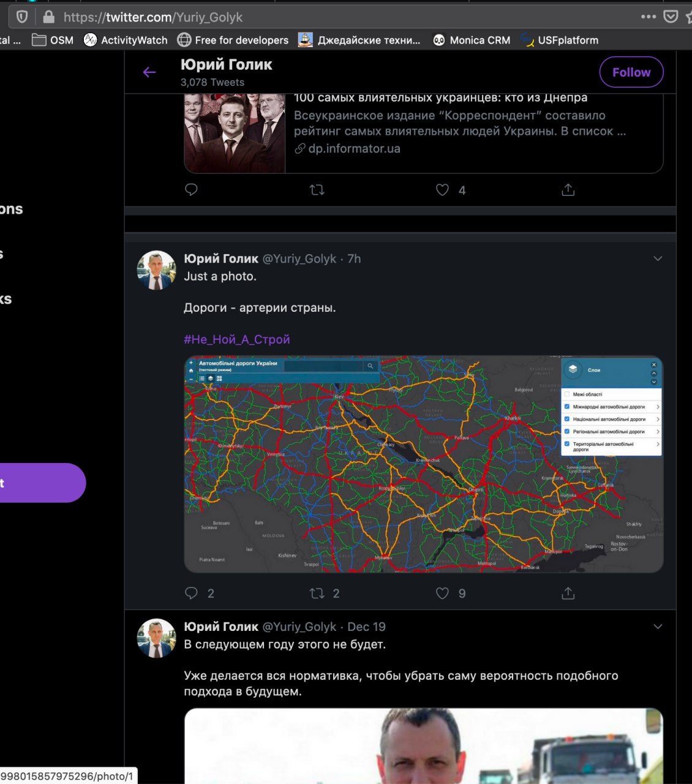692x784 pixels.
Task: Like the tweet showing 9 likes
Action: click(x=443, y=593)
